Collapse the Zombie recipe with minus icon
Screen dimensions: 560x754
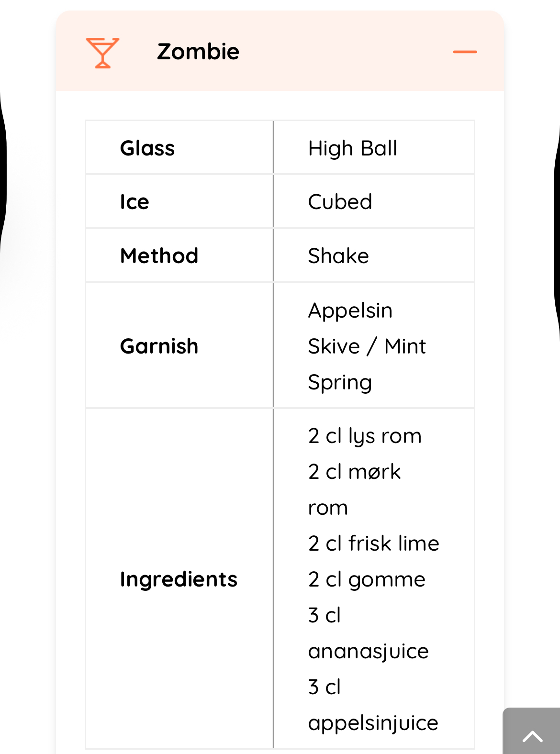click(465, 52)
